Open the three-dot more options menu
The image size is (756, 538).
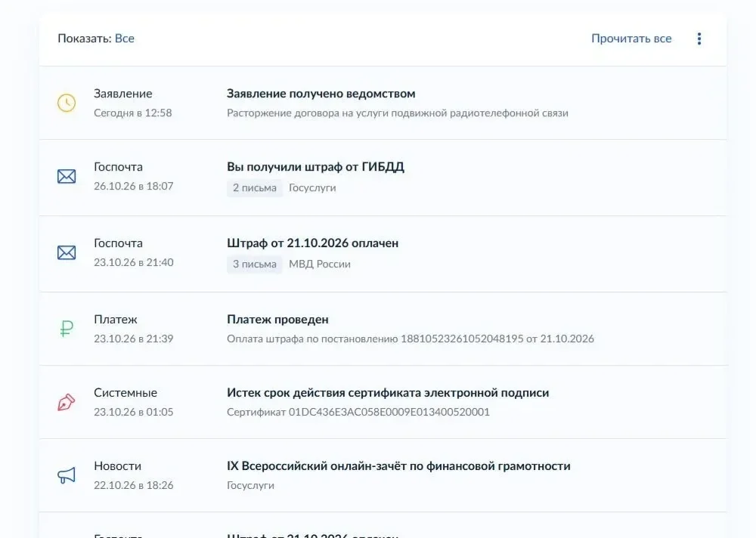699,39
